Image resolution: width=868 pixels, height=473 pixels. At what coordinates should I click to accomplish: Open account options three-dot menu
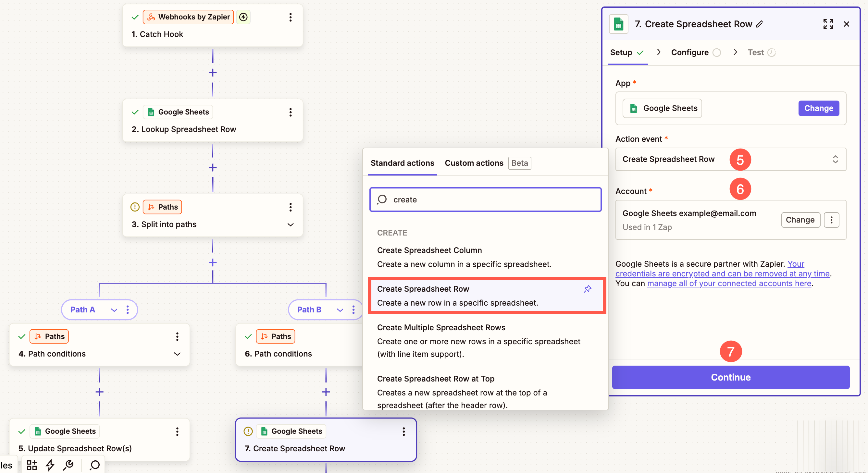[x=831, y=220]
